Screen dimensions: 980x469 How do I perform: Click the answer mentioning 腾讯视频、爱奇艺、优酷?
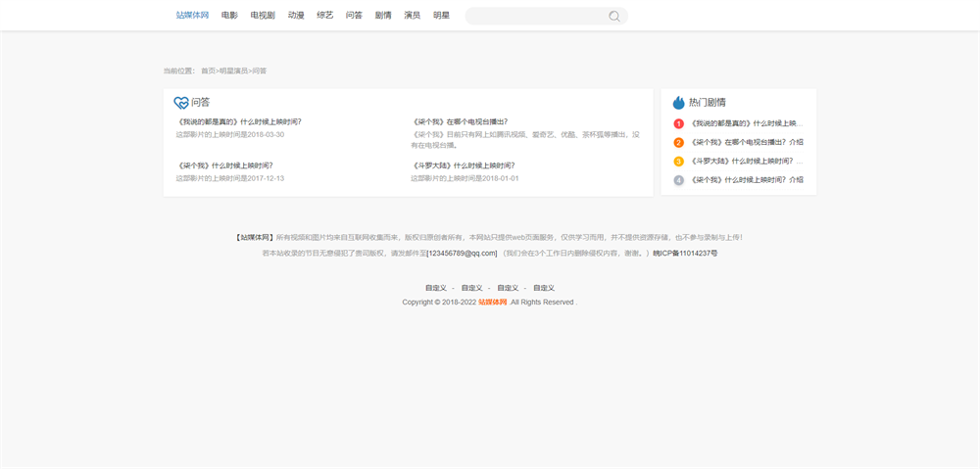coord(525,140)
